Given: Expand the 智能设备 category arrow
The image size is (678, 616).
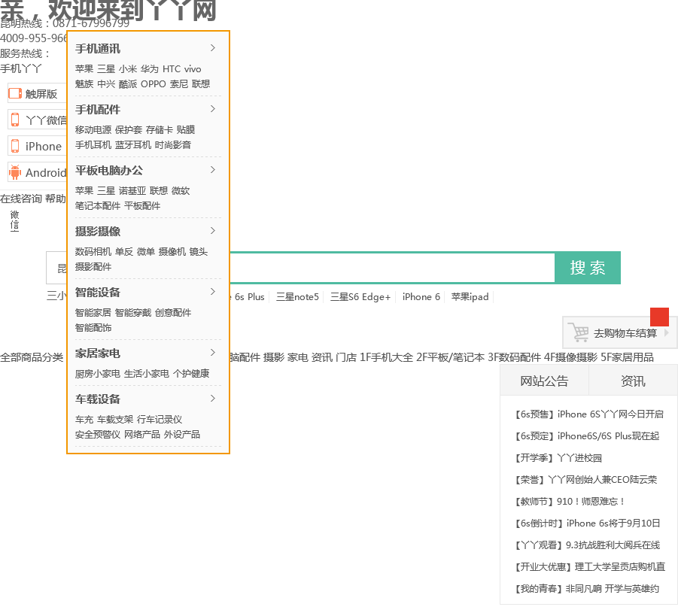Looking at the screenshot, I should click(x=213, y=292).
